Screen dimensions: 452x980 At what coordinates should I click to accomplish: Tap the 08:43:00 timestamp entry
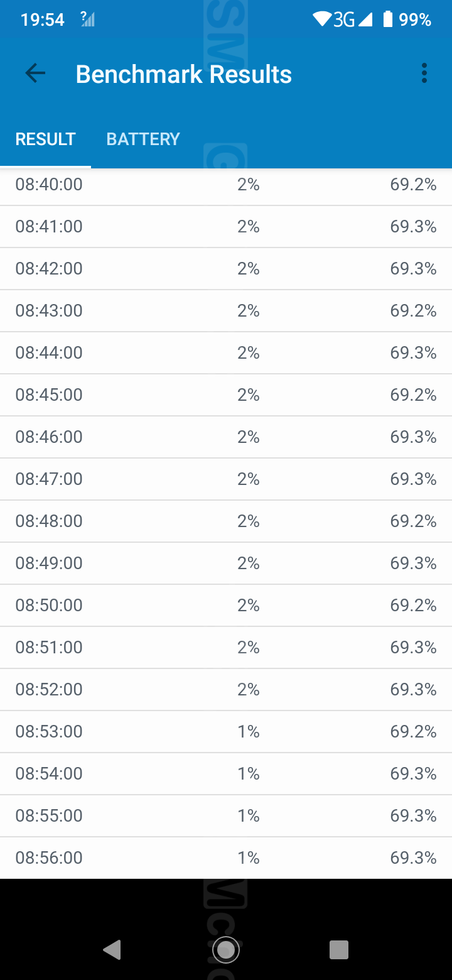49,310
